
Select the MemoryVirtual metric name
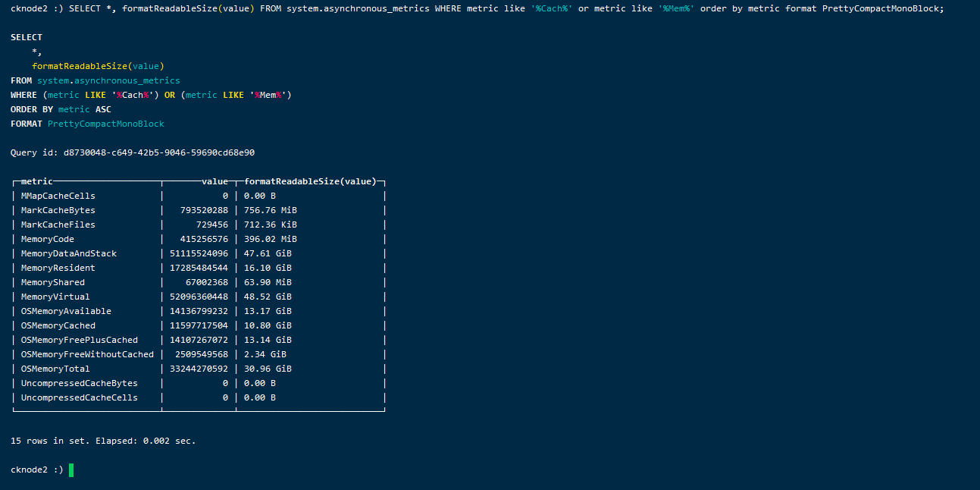pos(55,297)
